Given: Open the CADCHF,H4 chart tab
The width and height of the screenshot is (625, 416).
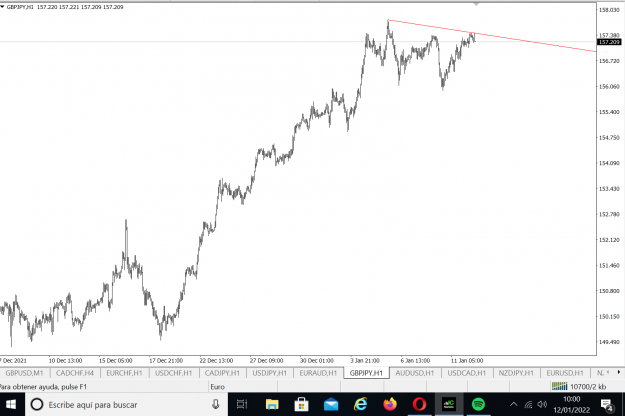Looking at the screenshot, I should tap(75, 373).
